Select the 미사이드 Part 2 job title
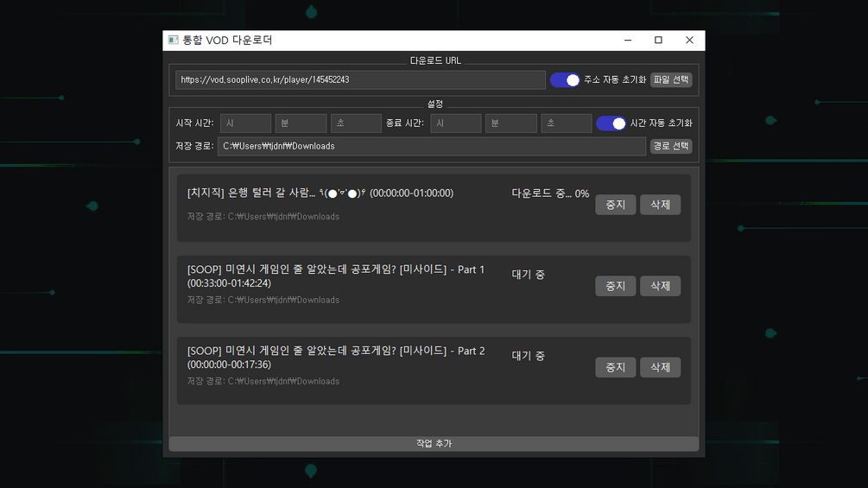 click(x=335, y=358)
